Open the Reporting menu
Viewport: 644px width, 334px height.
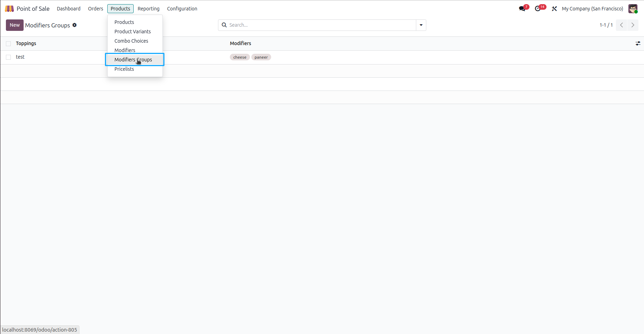point(149,9)
